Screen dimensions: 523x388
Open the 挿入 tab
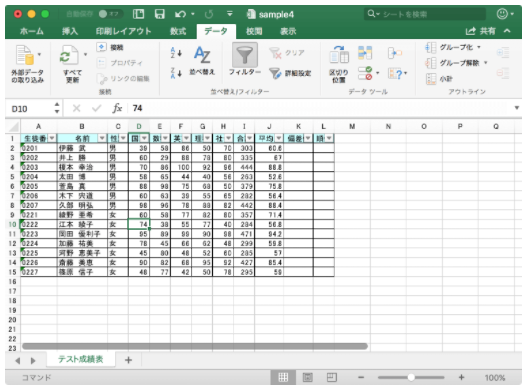[x=70, y=31]
